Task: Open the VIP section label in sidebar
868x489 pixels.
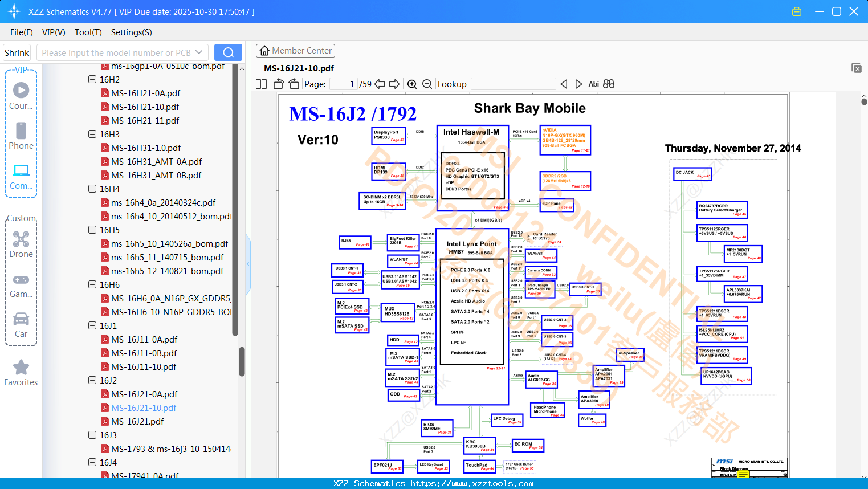Action: tap(21, 70)
